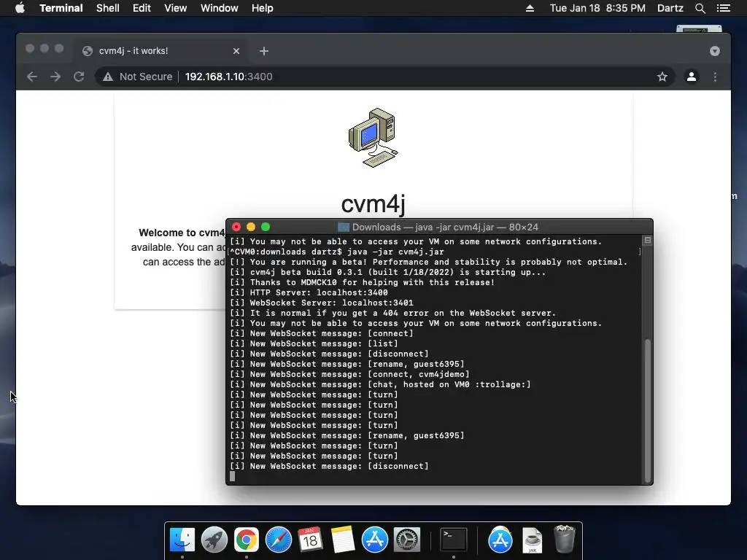Screen dimensions: 747x560
Task: Open Calendar from the Dock
Action: tap(310, 540)
